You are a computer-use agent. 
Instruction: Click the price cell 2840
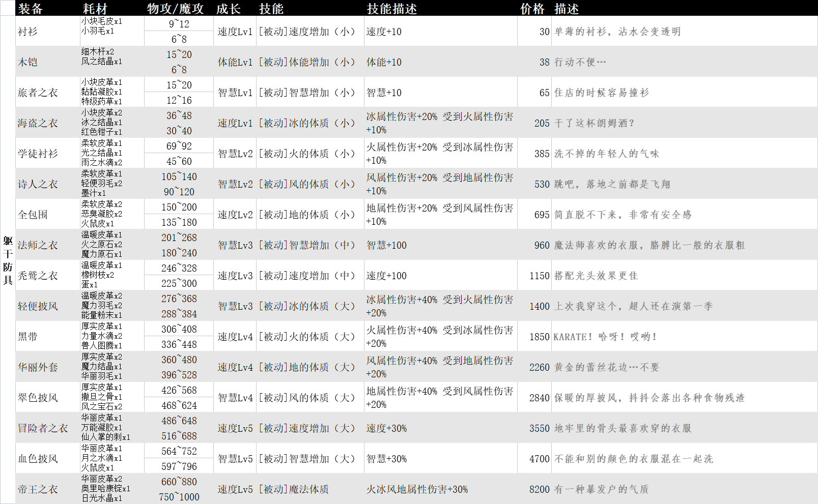[534, 397]
